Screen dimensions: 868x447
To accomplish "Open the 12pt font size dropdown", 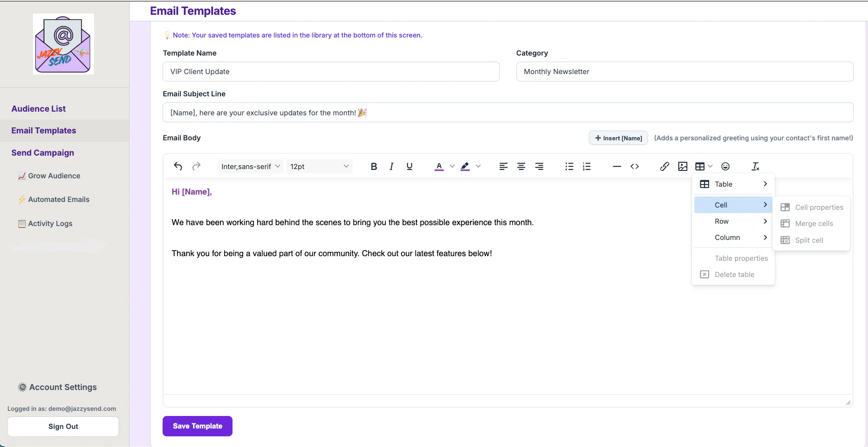I will (319, 166).
